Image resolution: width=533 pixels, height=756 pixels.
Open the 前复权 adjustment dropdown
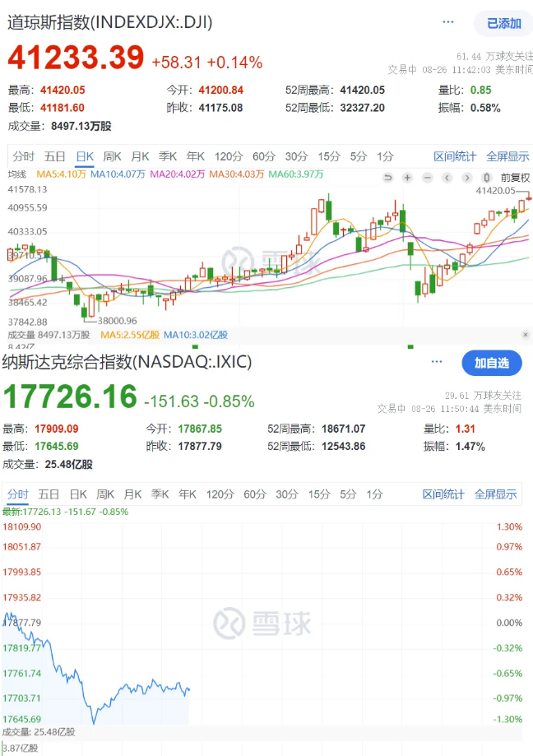point(515,178)
